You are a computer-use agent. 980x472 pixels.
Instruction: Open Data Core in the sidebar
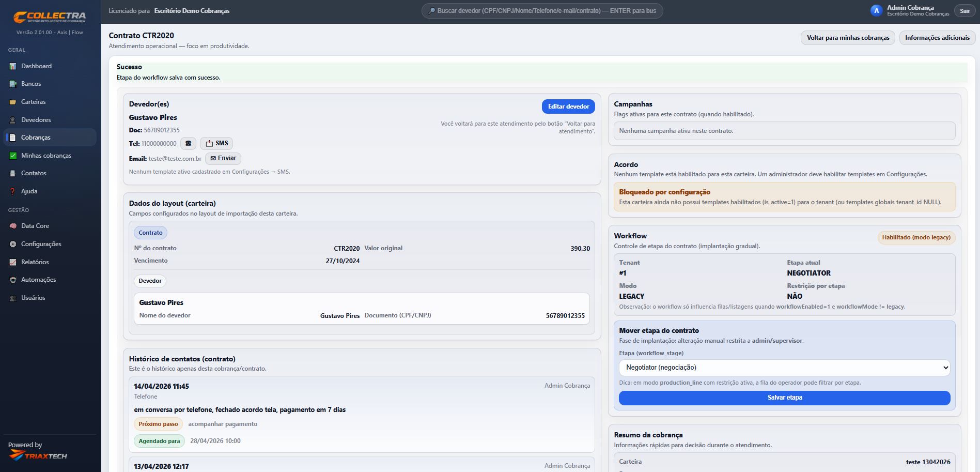point(50,226)
